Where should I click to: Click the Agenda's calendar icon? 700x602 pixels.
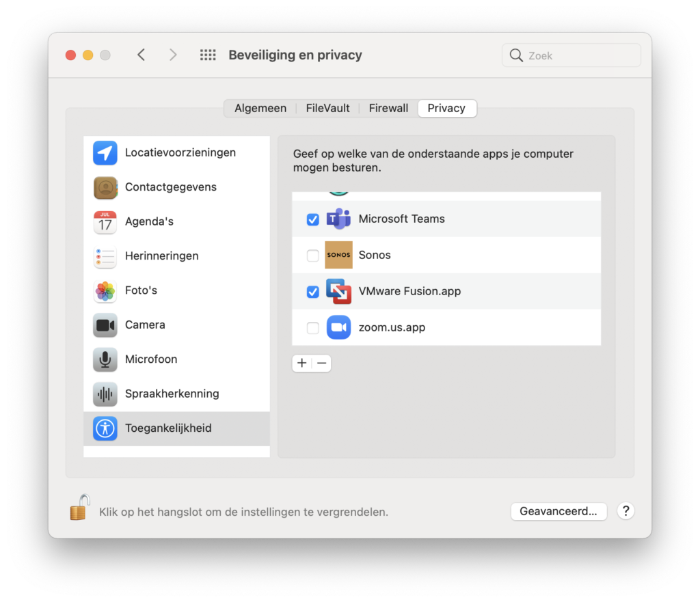pos(105,222)
